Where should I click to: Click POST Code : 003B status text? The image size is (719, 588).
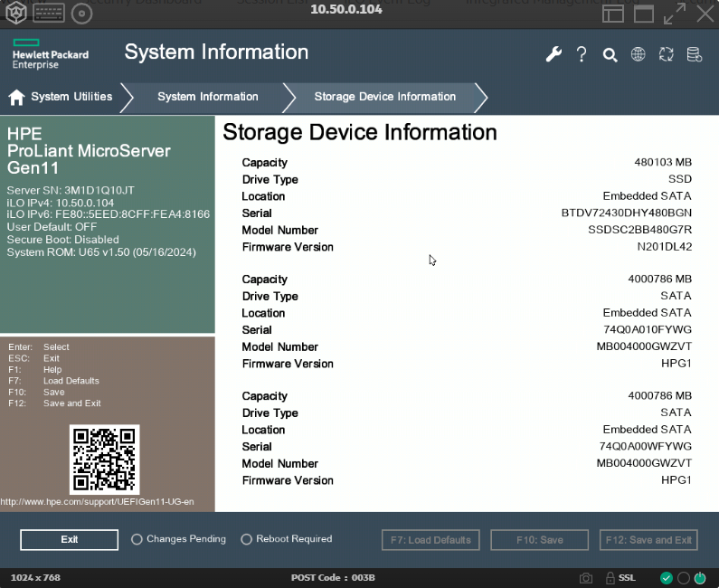point(333,578)
